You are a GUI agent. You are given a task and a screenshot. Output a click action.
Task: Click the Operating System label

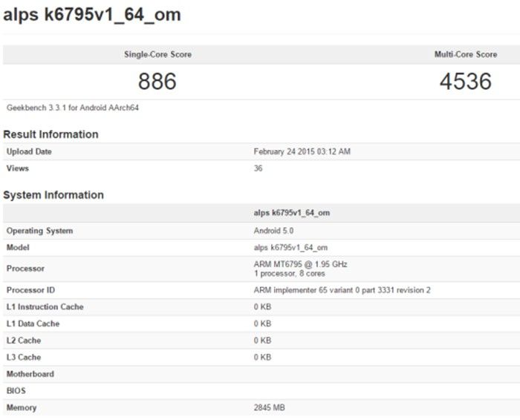click(x=40, y=231)
